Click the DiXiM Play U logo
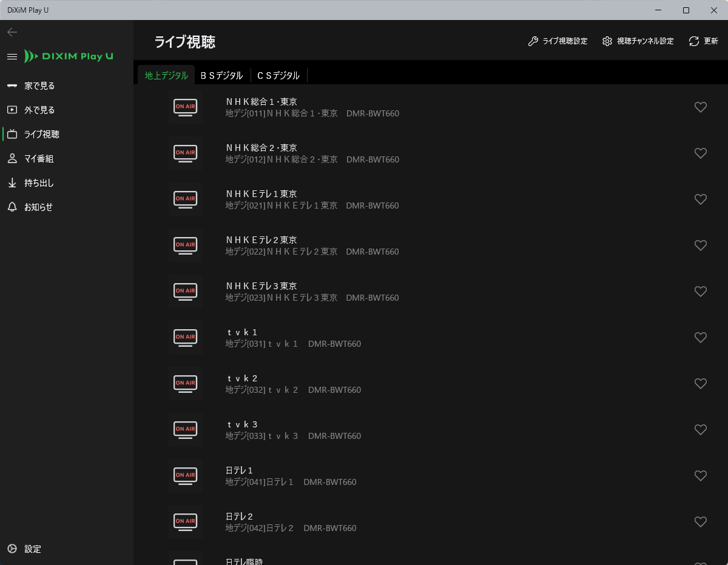The width and height of the screenshot is (728, 565). tap(69, 56)
